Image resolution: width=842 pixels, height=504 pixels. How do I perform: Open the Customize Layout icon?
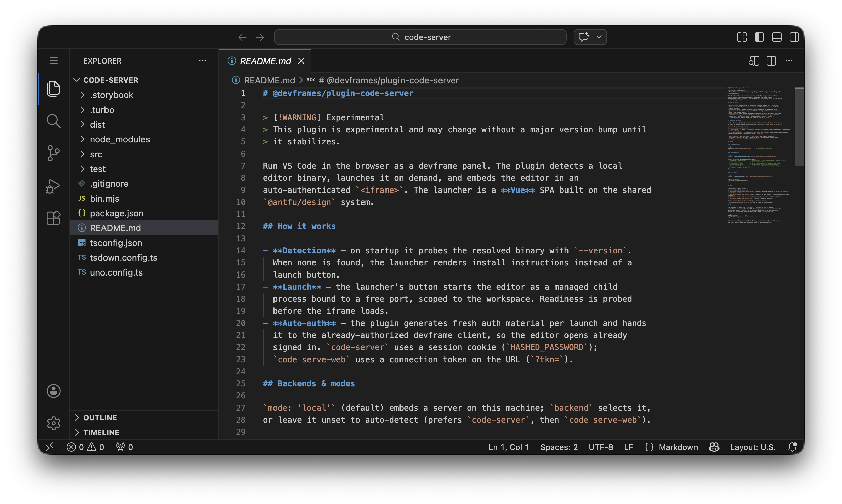point(742,37)
